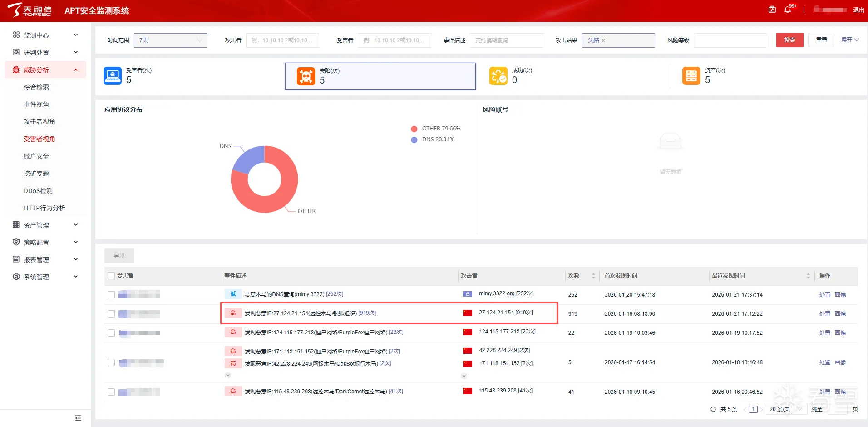Image resolution: width=868 pixels, height=427 pixels.
Task: Click the 策略配置 shield icon in sidebar
Action: [16, 242]
